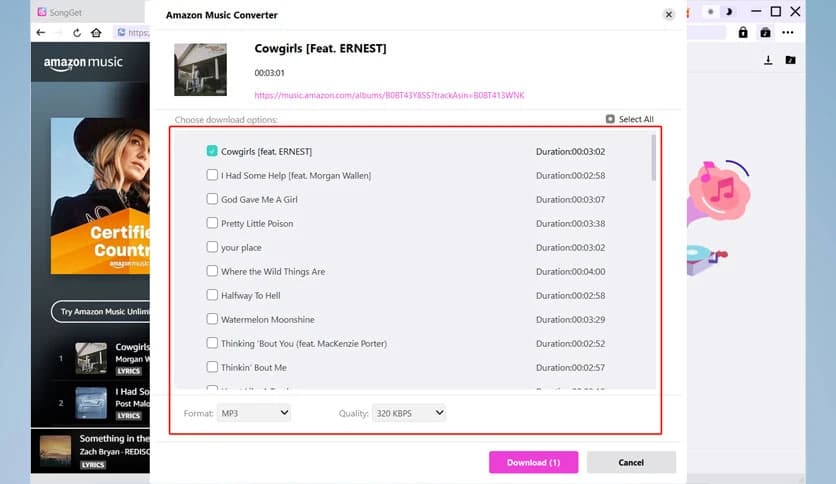Screen dimensions: 836x484
Task: Minimize the SongGet window
Action: click(756, 11)
